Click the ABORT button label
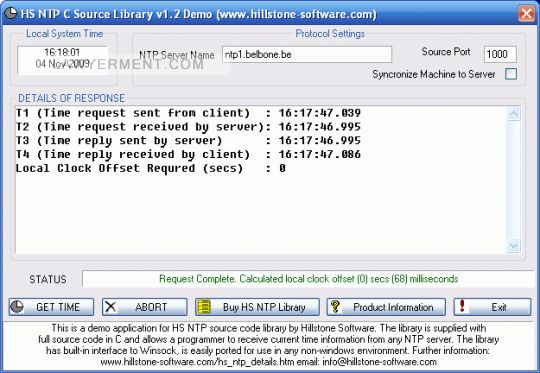Screen dimensions: 540x373 (x=151, y=307)
